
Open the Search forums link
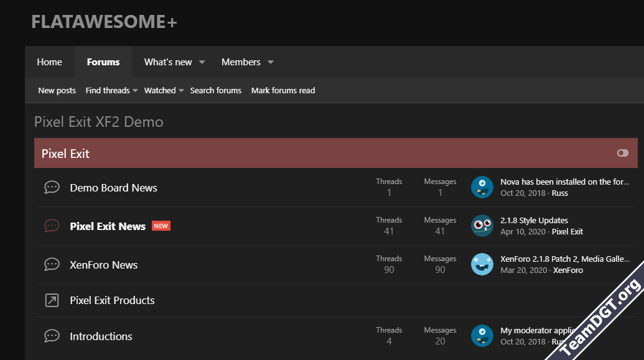point(216,91)
